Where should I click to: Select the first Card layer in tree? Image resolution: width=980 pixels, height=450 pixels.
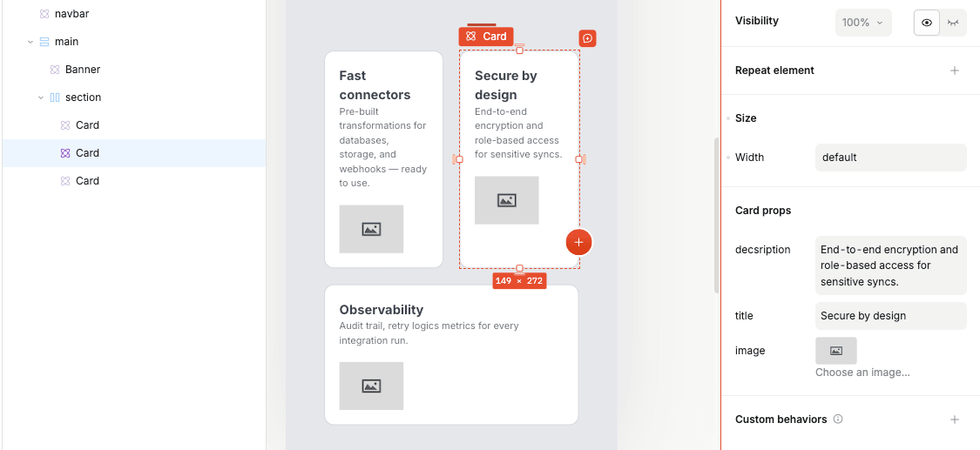coord(87,125)
